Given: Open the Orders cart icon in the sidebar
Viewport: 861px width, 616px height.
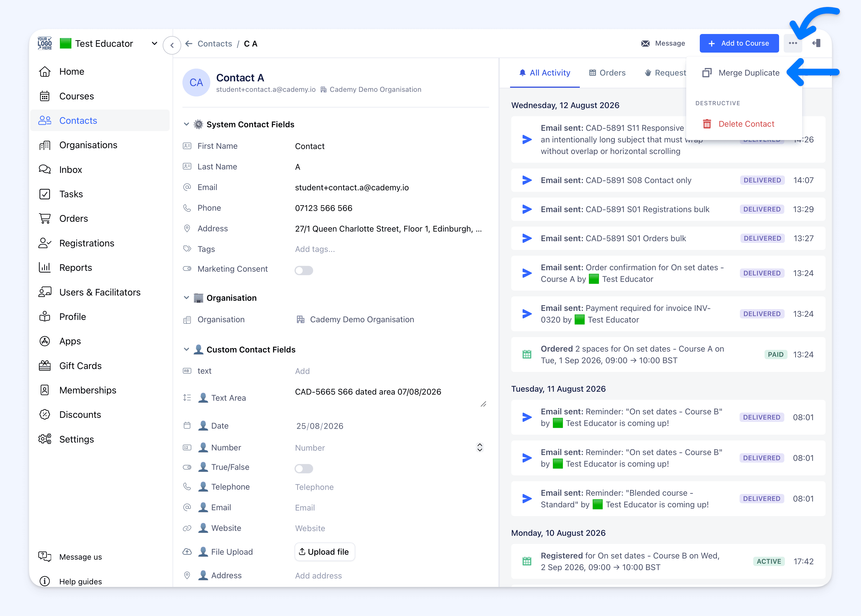Looking at the screenshot, I should pyautogui.click(x=45, y=219).
